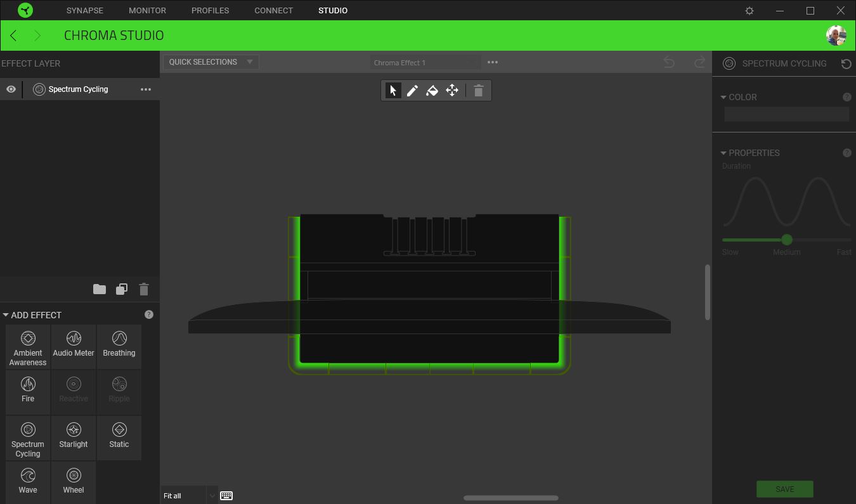Image resolution: width=856 pixels, height=504 pixels.
Task: Click the monitor device in the canvas
Action: pos(429,294)
